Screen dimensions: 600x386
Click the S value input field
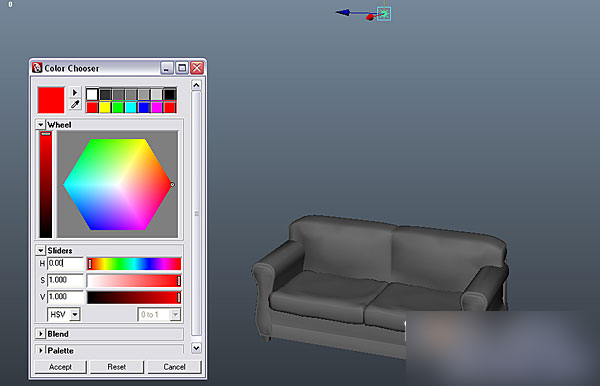tap(65, 280)
